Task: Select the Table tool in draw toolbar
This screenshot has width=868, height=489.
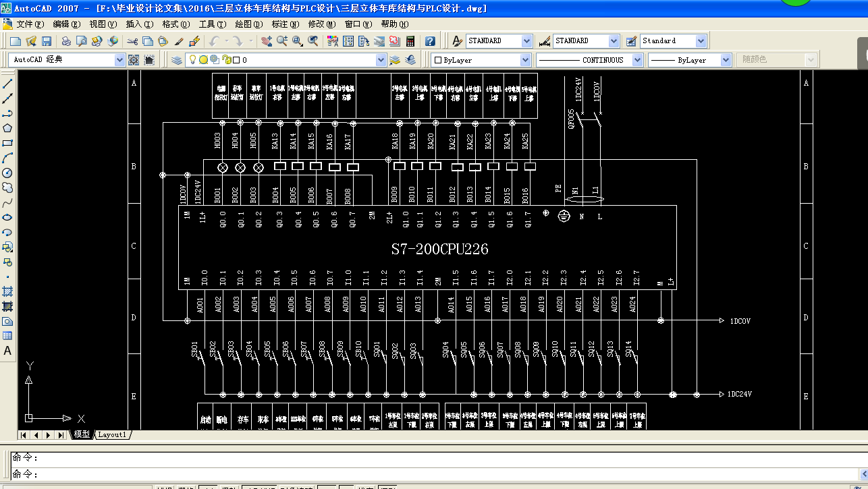Action: coord(7,336)
